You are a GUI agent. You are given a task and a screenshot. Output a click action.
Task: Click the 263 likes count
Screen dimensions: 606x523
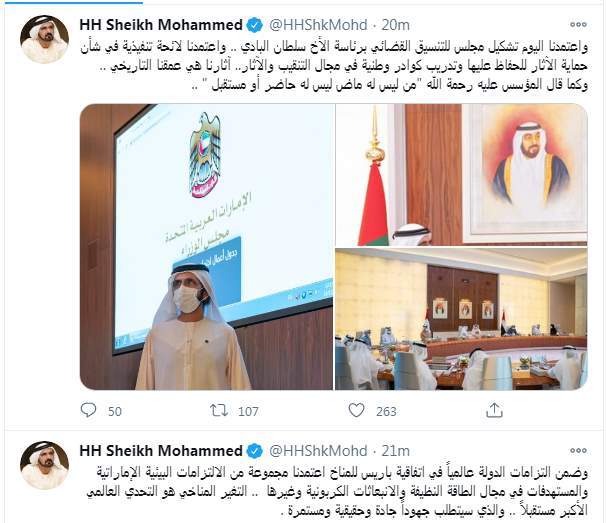tap(386, 411)
